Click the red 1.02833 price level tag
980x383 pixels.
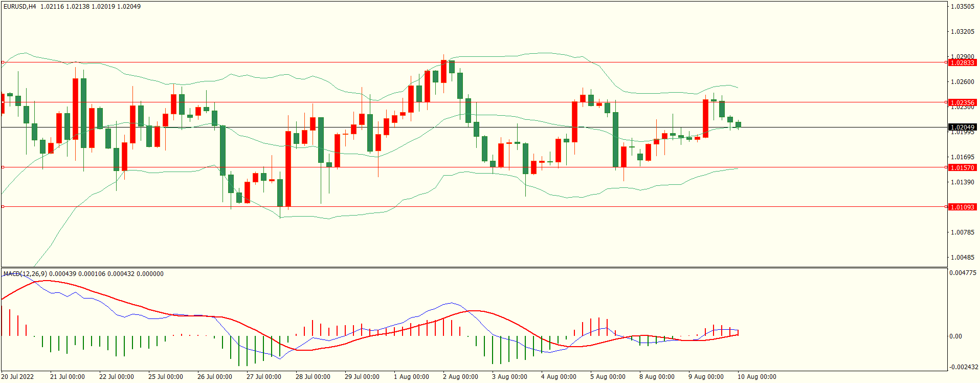962,62
